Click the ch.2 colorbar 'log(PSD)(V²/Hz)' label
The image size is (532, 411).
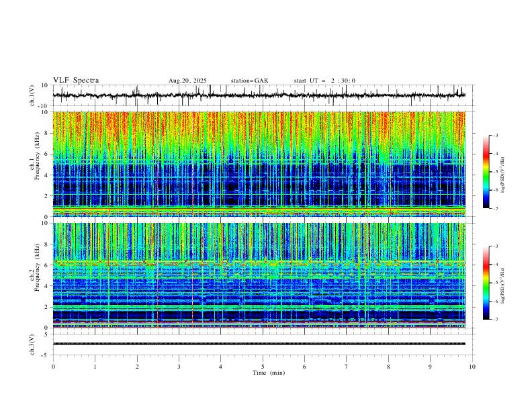(x=502, y=285)
